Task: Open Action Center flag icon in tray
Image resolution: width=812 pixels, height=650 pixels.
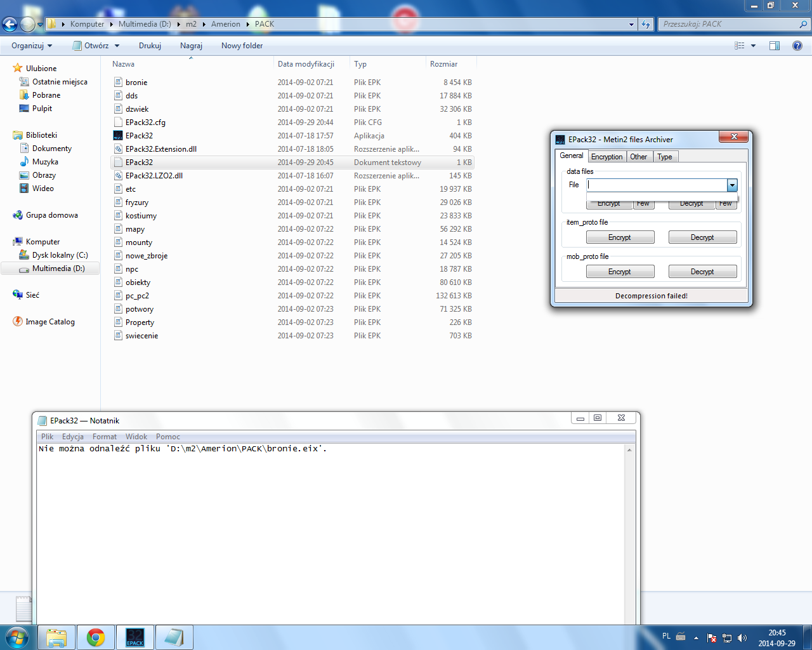Action: tap(712, 638)
